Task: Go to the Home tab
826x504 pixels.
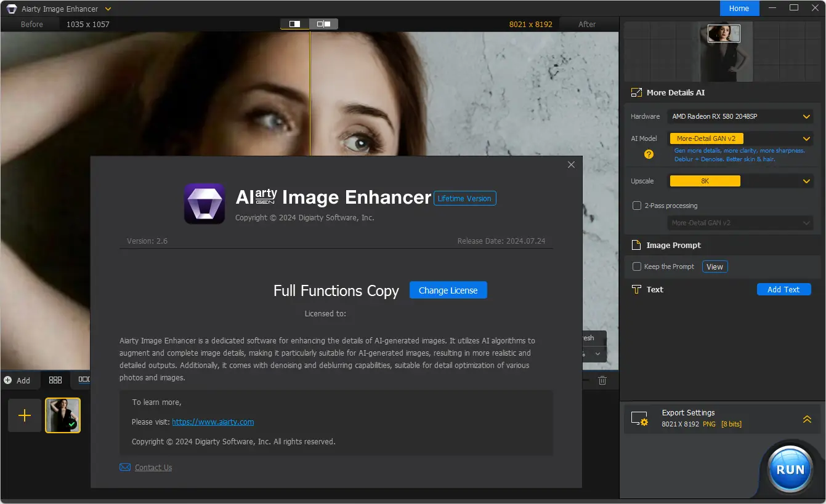Action: point(739,9)
